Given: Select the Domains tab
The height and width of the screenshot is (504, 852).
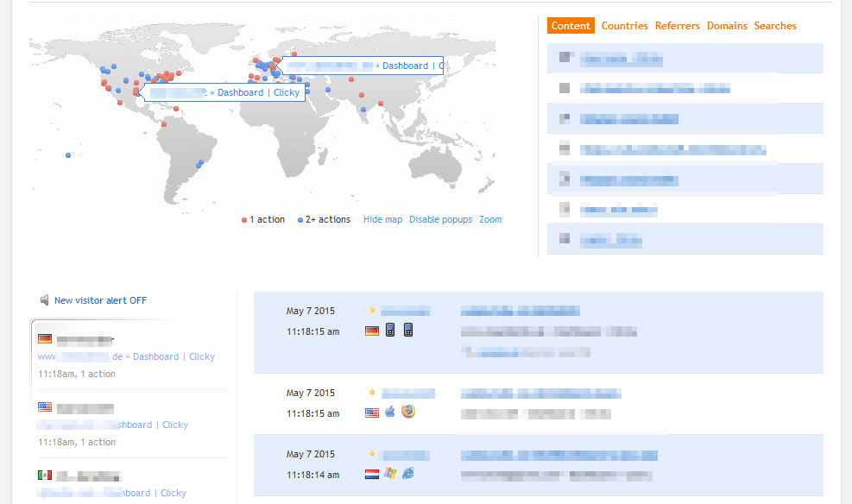Looking at the screenshot, I should click(x=727, y=26).
